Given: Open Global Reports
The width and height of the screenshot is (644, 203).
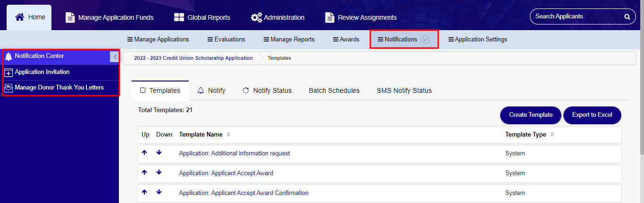Looking at the screenshot, I should pyautogui.click(x=202, y=17).
